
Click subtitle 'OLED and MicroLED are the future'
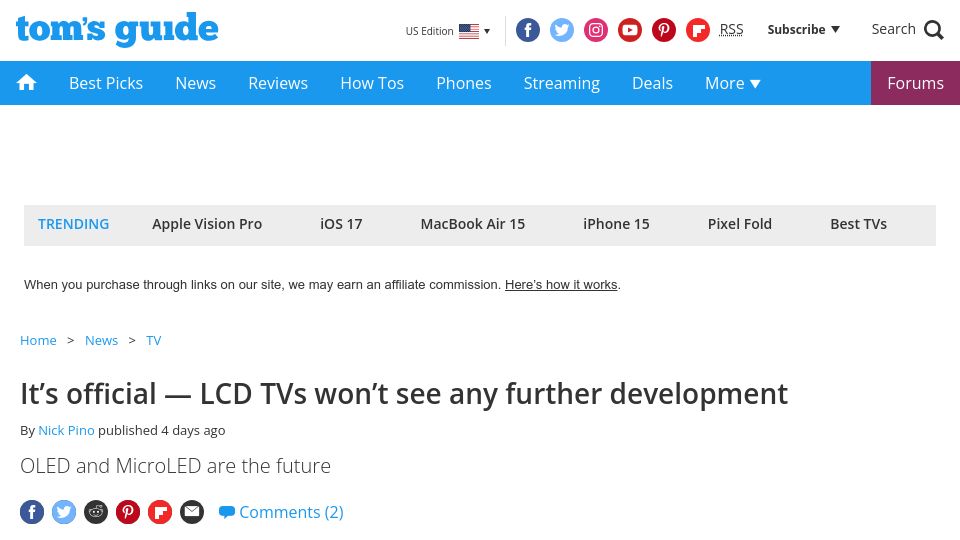point(175,466)
